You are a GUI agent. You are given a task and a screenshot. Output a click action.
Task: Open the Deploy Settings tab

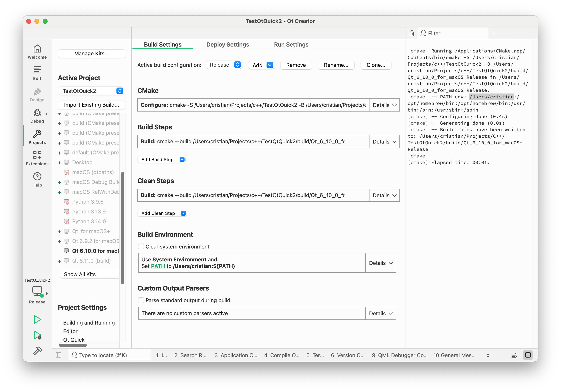pyautogui.click(x=227, y=44)
